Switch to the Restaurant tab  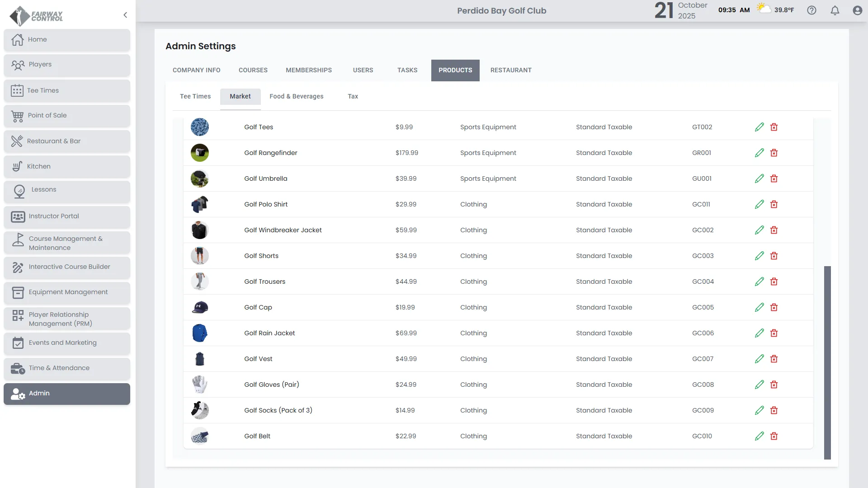pyautogui.click(x=511, y=70)
